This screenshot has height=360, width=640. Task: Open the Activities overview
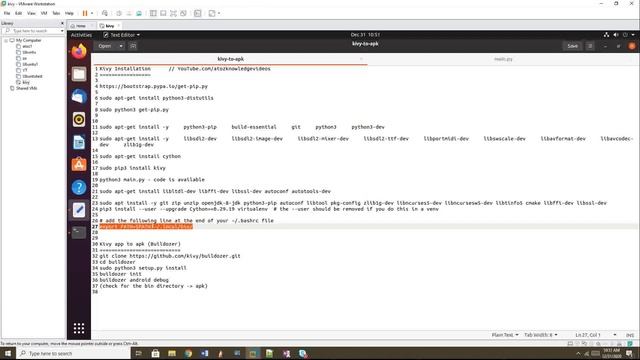click(81, 35)
